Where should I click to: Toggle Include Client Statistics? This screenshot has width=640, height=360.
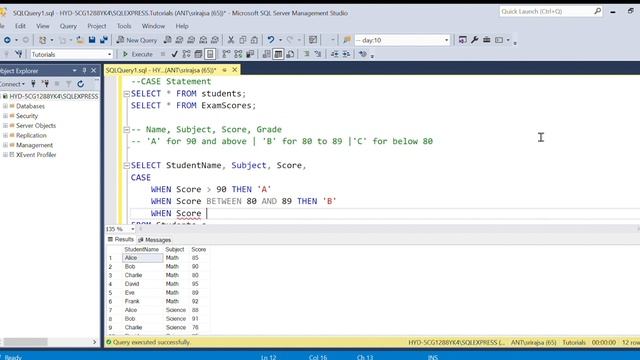click(250, 54)
